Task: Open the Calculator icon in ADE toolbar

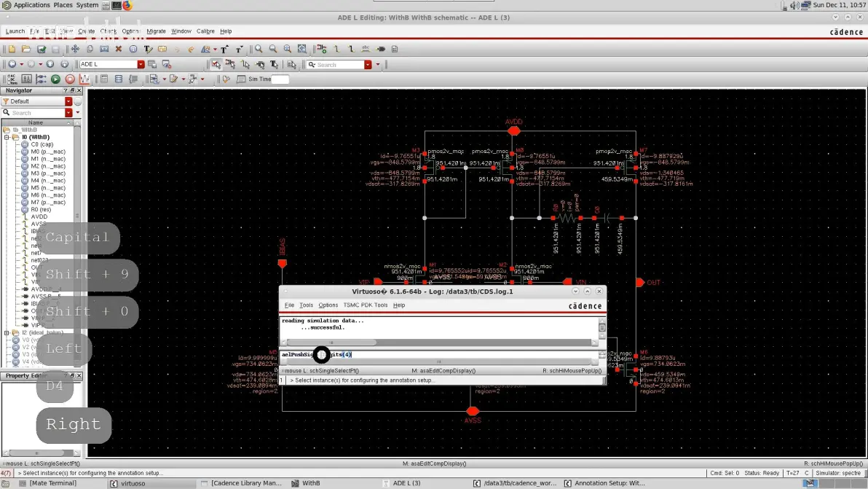Action: (104, 79)
